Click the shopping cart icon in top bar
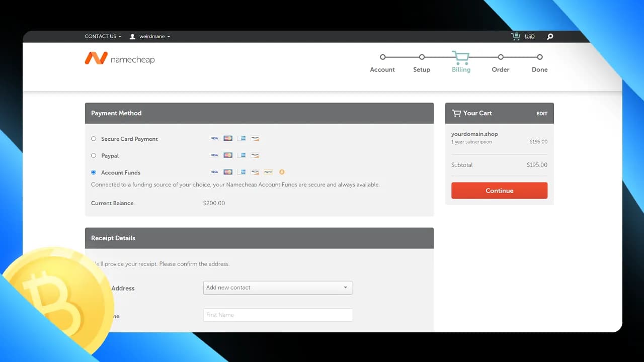Viewport: 644px width, 362px height. click(515, 36)
